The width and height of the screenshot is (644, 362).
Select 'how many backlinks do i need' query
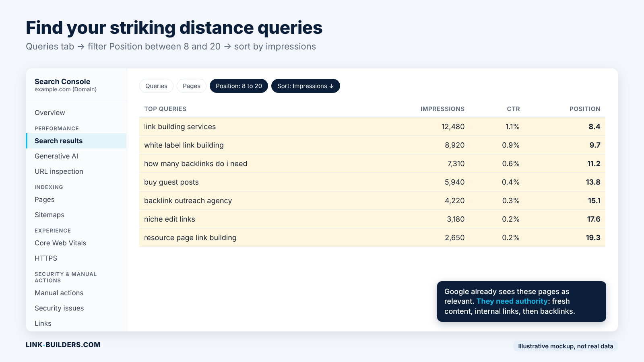(372, 164)
